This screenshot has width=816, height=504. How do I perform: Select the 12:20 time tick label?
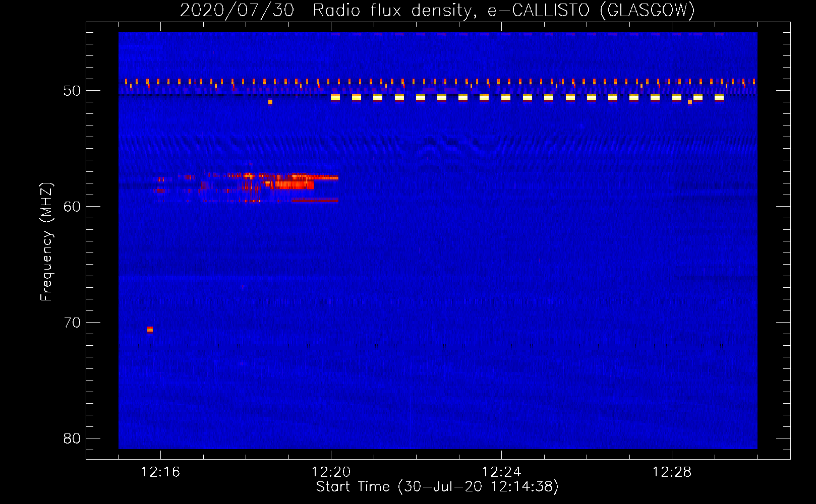point(331,472)
